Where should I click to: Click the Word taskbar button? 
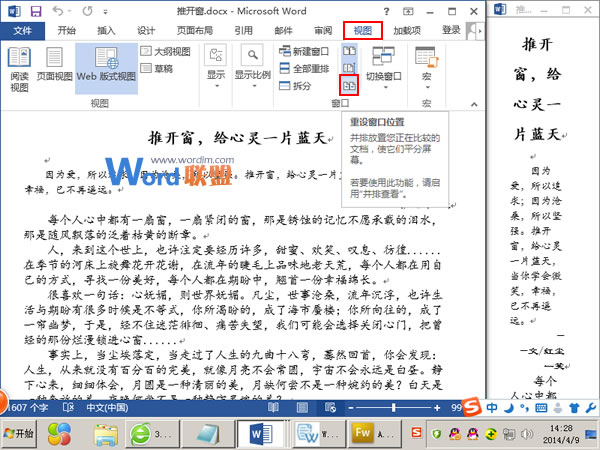(261, 434)
